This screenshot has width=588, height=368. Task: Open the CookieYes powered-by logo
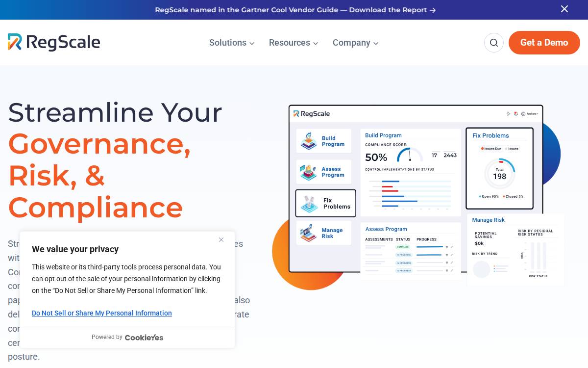tap(144, 338)
